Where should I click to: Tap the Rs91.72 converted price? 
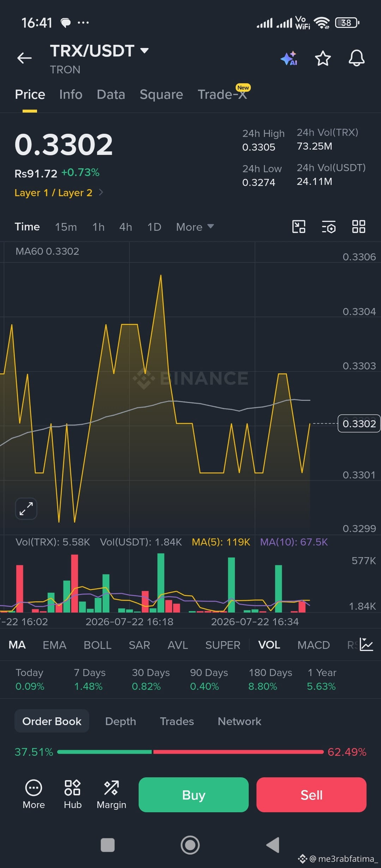point(36,174)
